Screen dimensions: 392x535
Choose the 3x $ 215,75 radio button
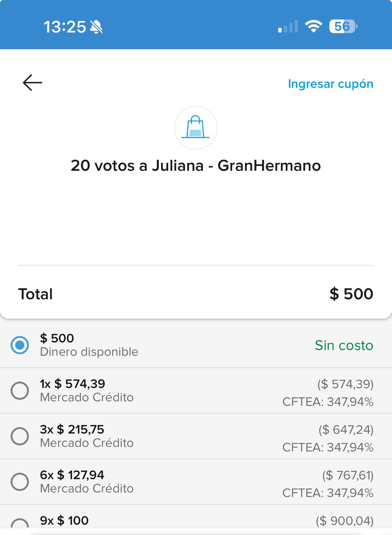pyautogui.click(x=20, y=436)
